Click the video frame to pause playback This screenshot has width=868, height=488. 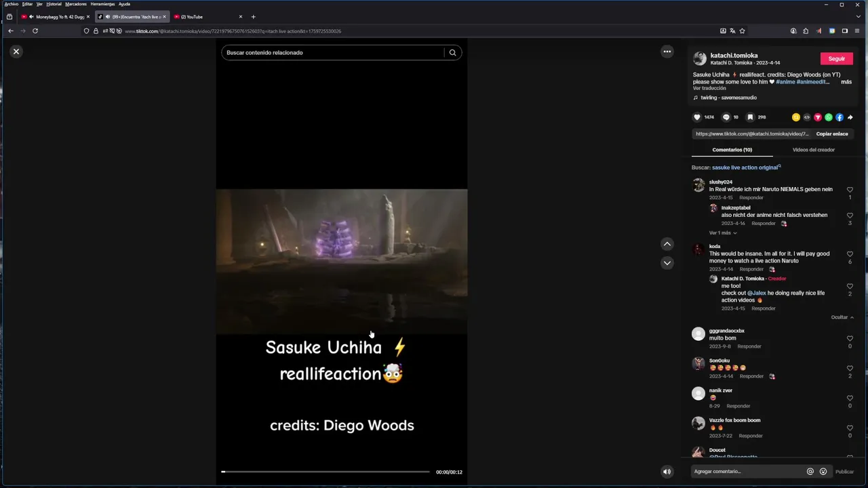(x=342, y=261)
